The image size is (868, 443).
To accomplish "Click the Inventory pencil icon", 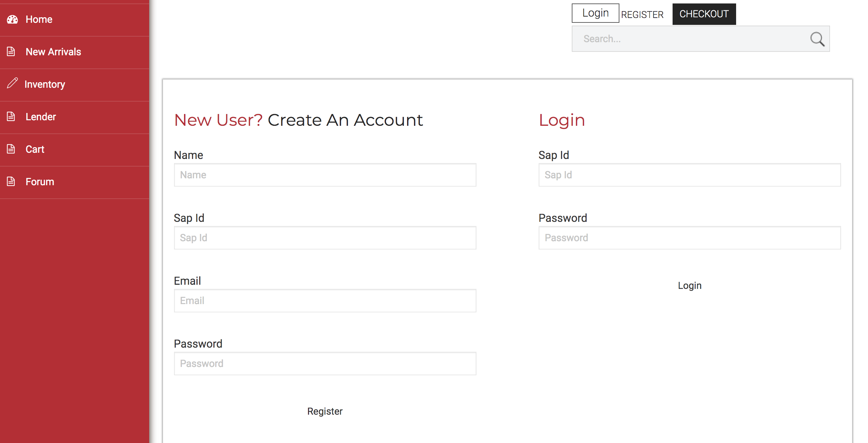I will [x=12, y=83].
